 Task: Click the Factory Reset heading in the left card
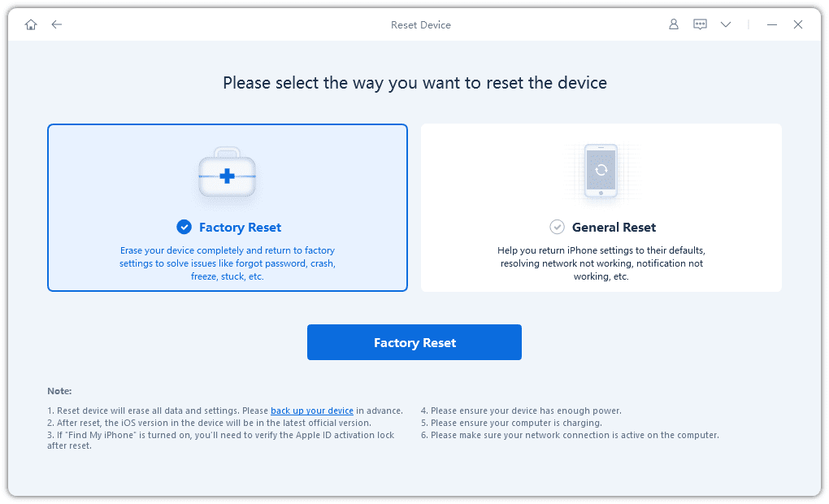pos(240,228)
